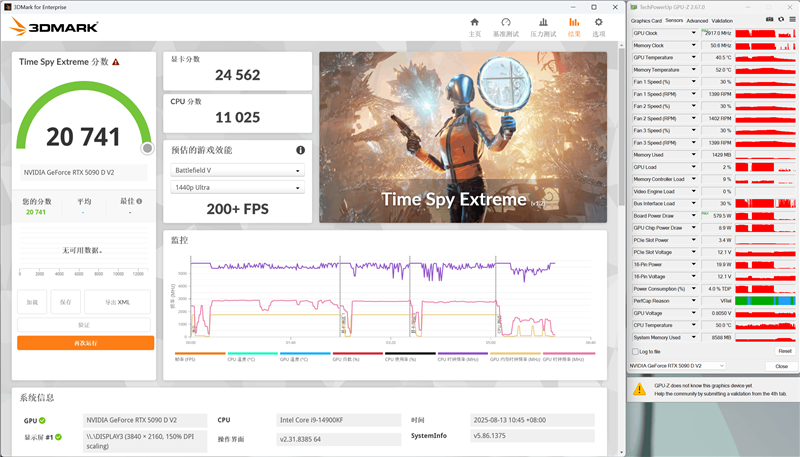This screenshot has height=457, width=800.
Task: Click the black CPU 使用率 legend swatch
Action: click(x=410, y=353)
